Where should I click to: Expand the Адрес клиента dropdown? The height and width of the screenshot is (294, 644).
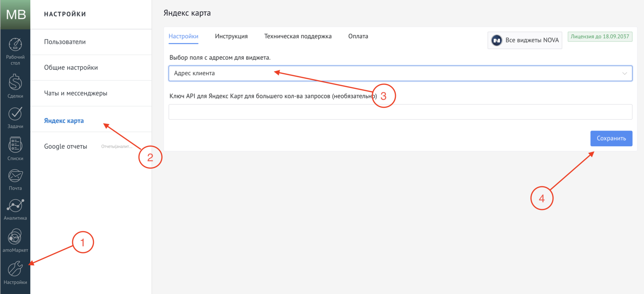395,73
